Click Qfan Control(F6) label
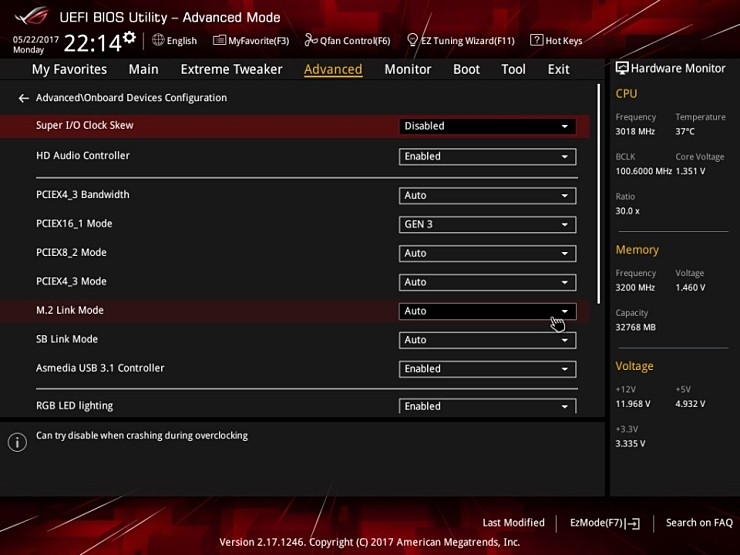This screenshot has height=555, width=740. 355,41
